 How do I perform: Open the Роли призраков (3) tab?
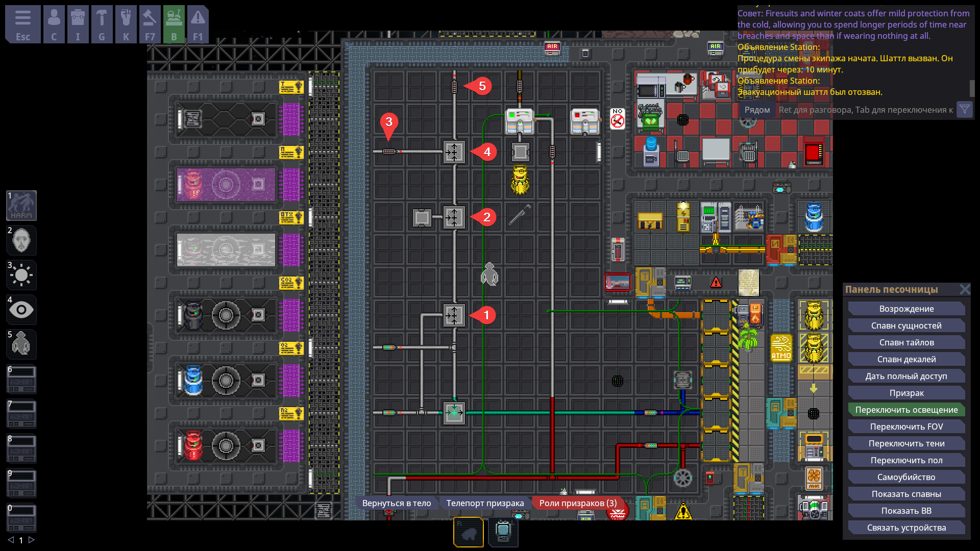tap(578, 503)
